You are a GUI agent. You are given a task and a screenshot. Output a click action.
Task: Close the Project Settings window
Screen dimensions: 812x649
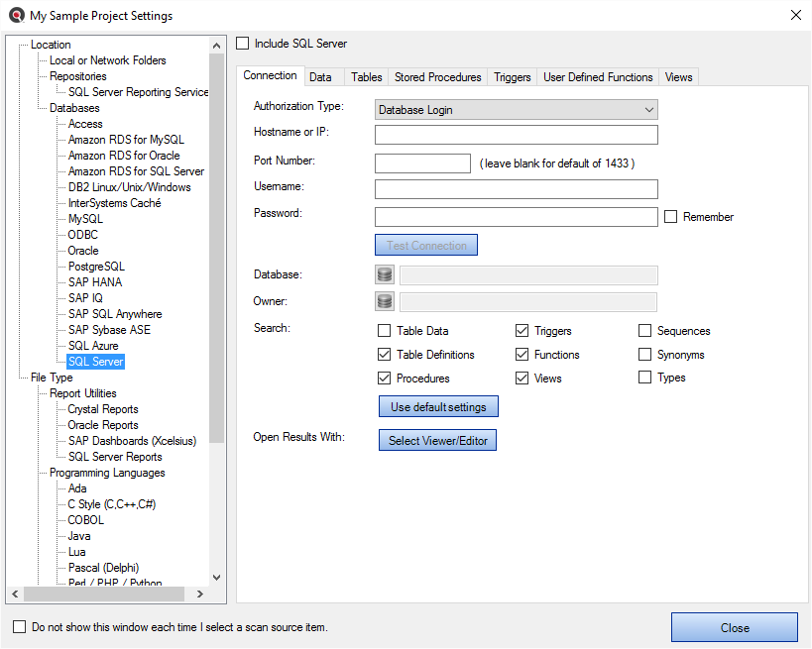point(796,15)
